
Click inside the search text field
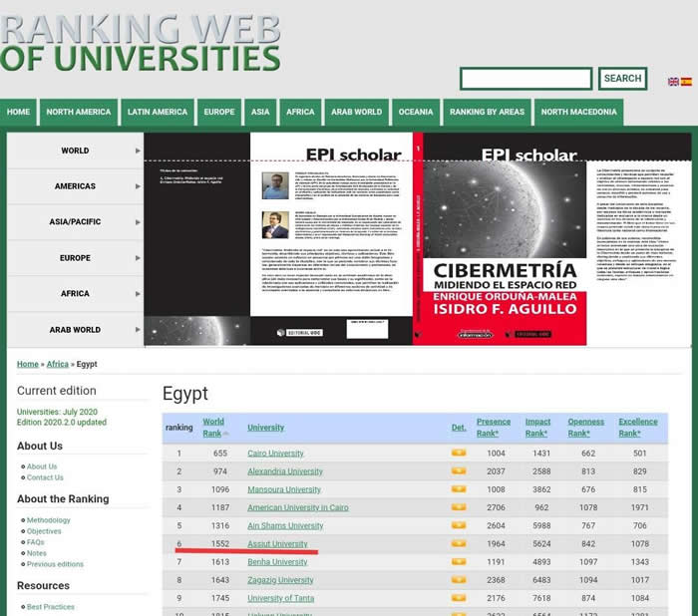525,79
